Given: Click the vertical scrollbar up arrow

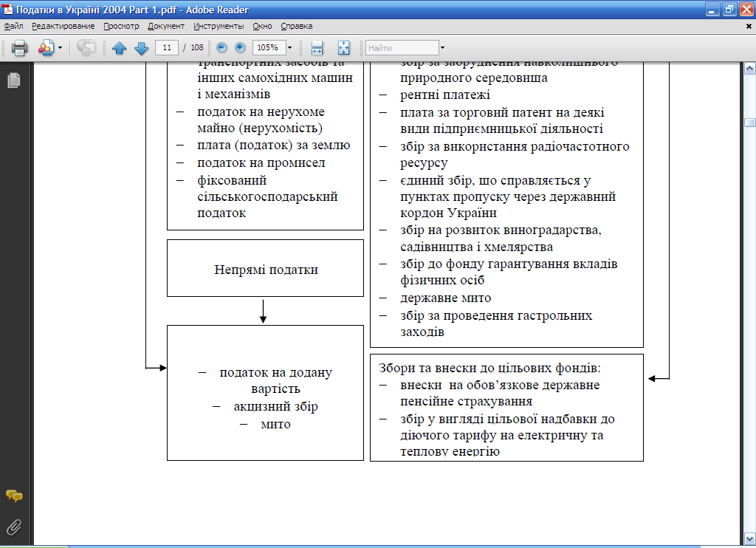Looking at the screenshot, I should [x=750, y=69].
